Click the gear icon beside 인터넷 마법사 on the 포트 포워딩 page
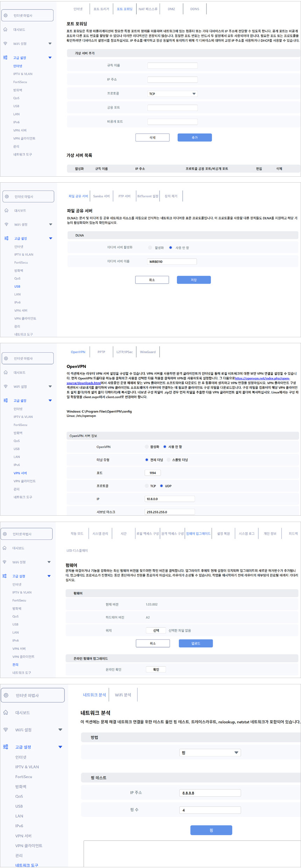 (6, 15)
